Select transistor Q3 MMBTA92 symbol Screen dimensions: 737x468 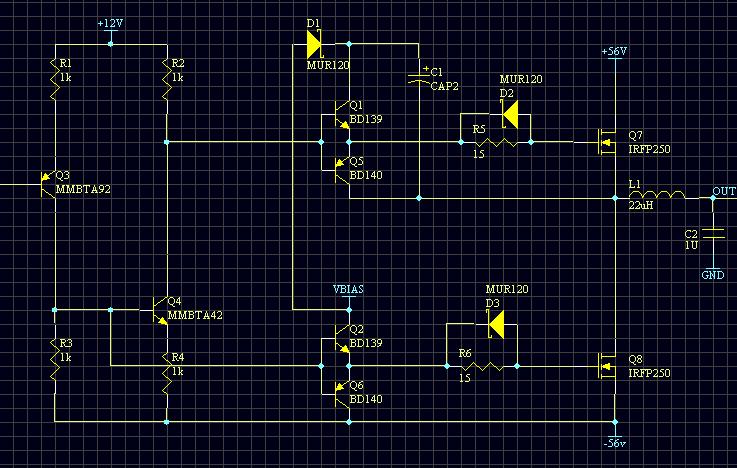point(48,184)
